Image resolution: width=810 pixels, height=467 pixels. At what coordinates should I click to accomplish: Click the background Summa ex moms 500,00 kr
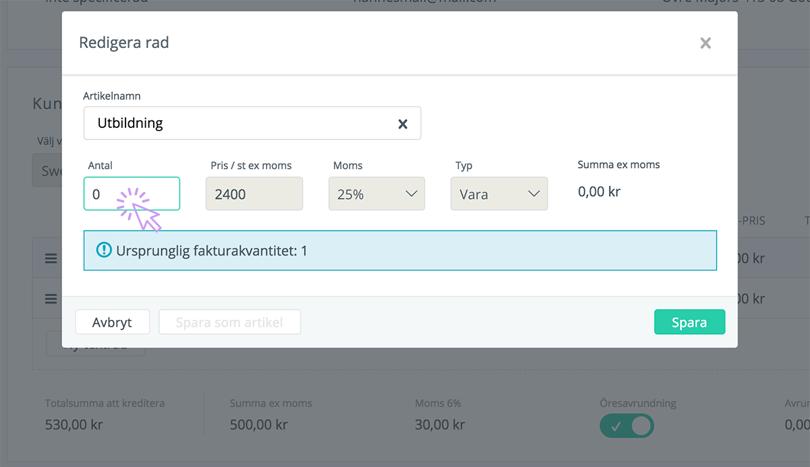click(x=259, y=426)
